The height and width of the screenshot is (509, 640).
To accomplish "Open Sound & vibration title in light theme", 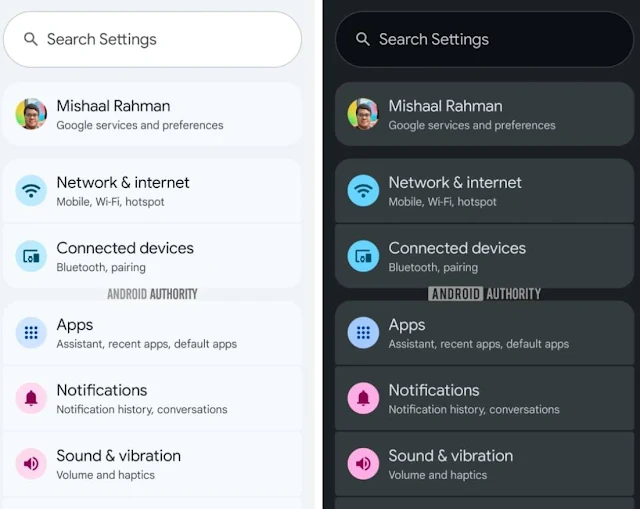I will tap(118, 456).
